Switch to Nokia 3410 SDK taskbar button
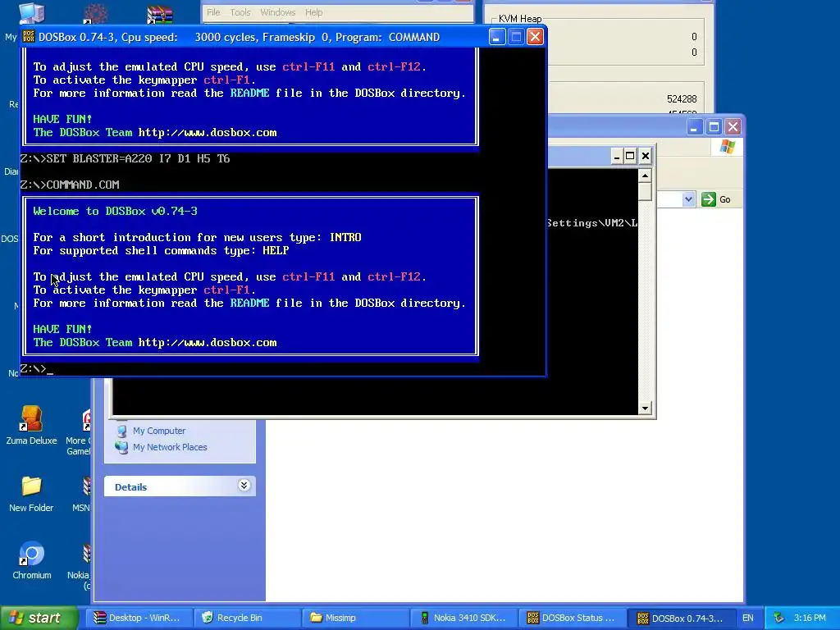This screenshot has height=630, width=840. pyautogui.click(x=464, y=618)
